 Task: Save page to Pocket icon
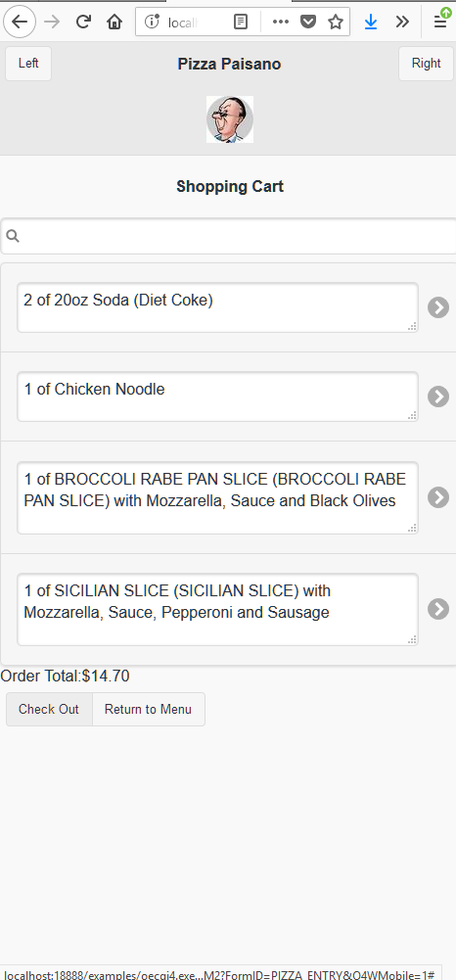[x=308, y=22]
